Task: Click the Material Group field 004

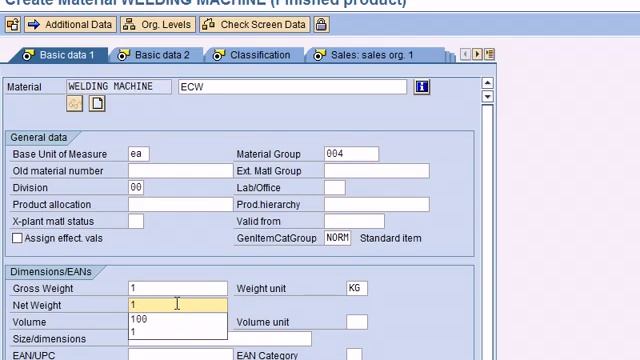Action: coord(351,154)
